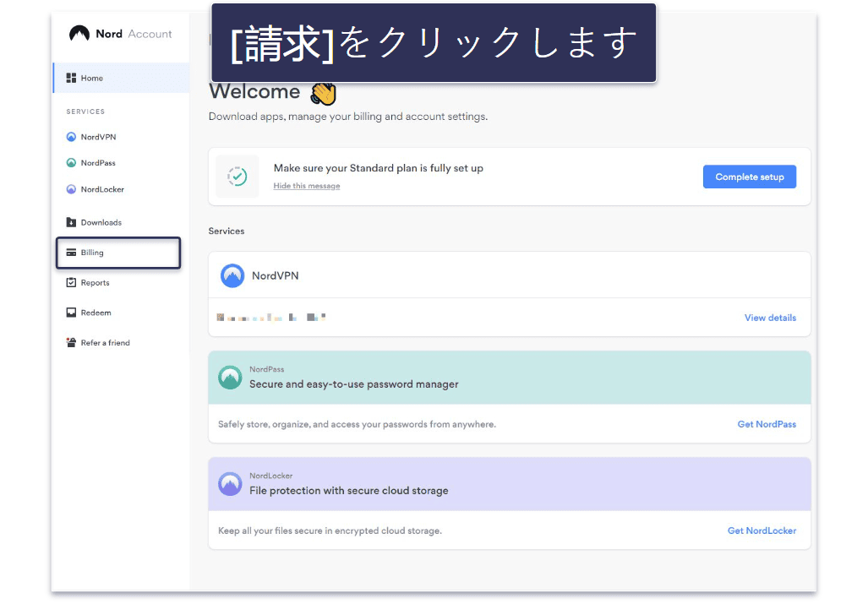Click the Downloads folder icon
This screenshot has height=604, width=868.
[71, 222]
